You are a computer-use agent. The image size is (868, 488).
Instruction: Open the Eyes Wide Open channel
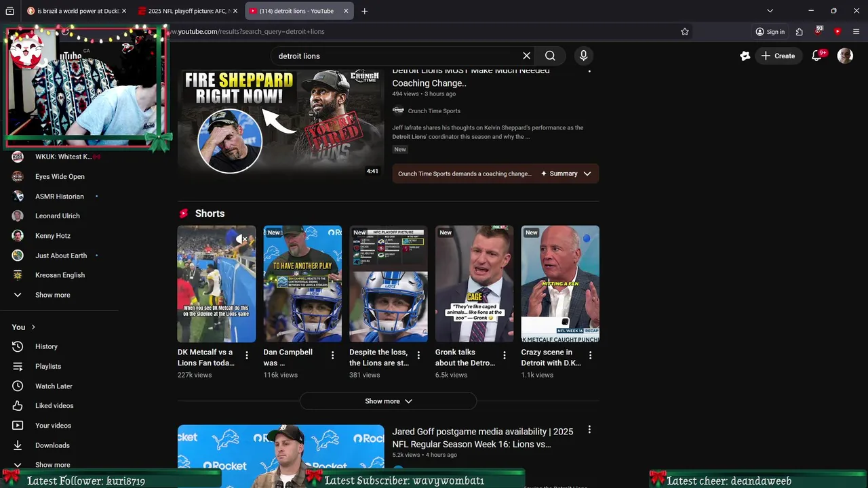pos(59,176)
